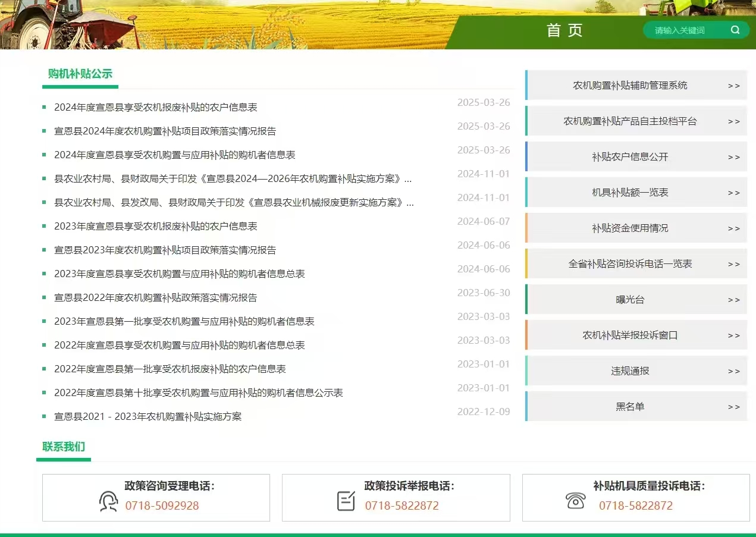This screenshot has width=756, height=537.
Task: Open 2024年度宣恩县享受农机报废补贴的农户信息表 article
Action: 156,108
